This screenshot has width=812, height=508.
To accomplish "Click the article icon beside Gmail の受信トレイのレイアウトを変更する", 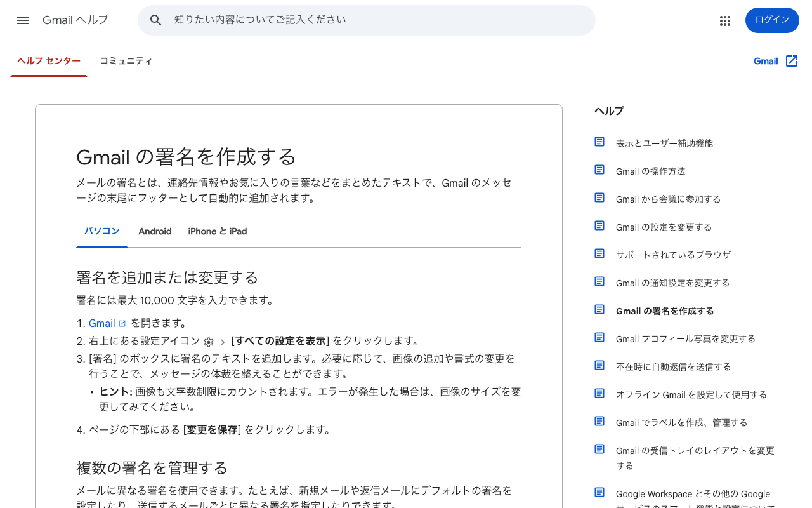I will (599, 449).
